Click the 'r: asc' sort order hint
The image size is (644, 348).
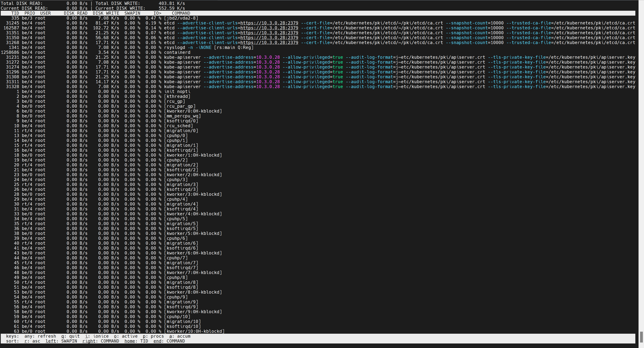coord(32,341)
